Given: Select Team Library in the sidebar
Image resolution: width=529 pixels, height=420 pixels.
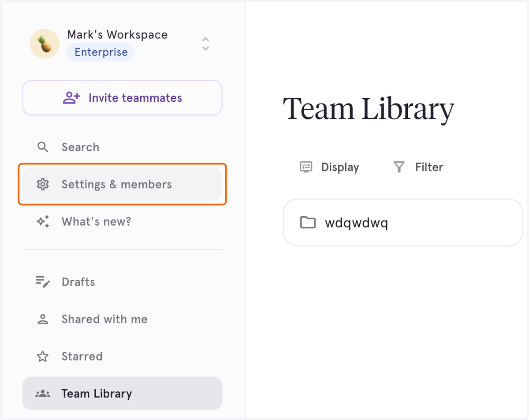Looking at the screenshot, I should pos(122,393).
